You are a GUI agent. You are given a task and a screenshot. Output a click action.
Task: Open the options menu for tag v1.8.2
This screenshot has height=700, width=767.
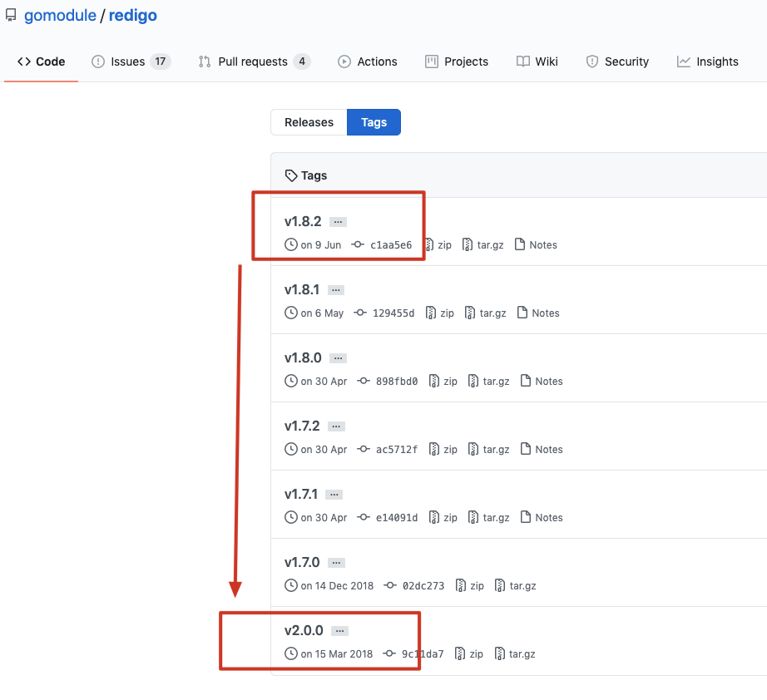pyautogui.click(x=338, y=221)
